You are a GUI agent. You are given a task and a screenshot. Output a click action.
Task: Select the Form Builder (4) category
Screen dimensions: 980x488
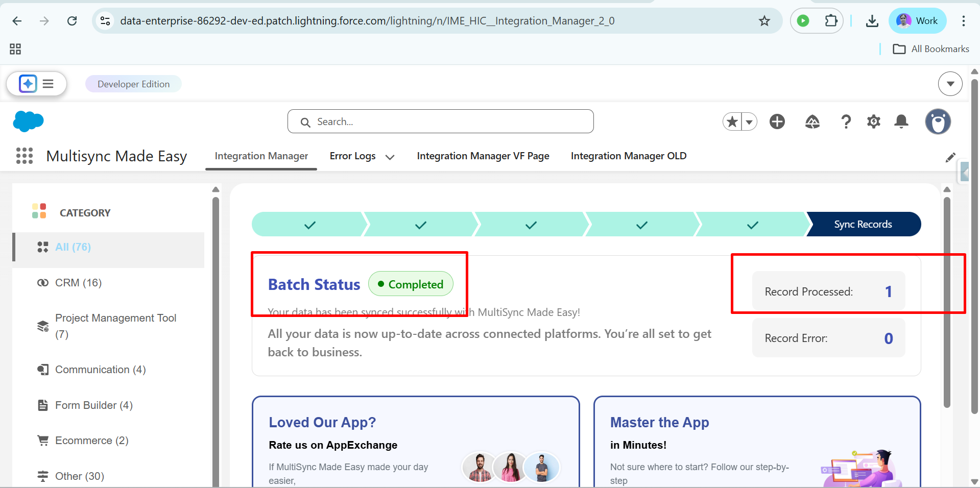pyautogui.click(x=93, y=405)
